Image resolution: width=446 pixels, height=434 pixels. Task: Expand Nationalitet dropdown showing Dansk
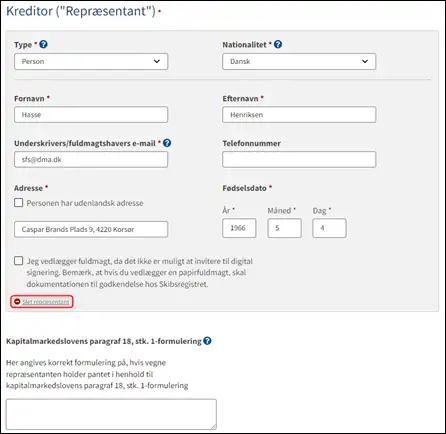pos(299,62)
